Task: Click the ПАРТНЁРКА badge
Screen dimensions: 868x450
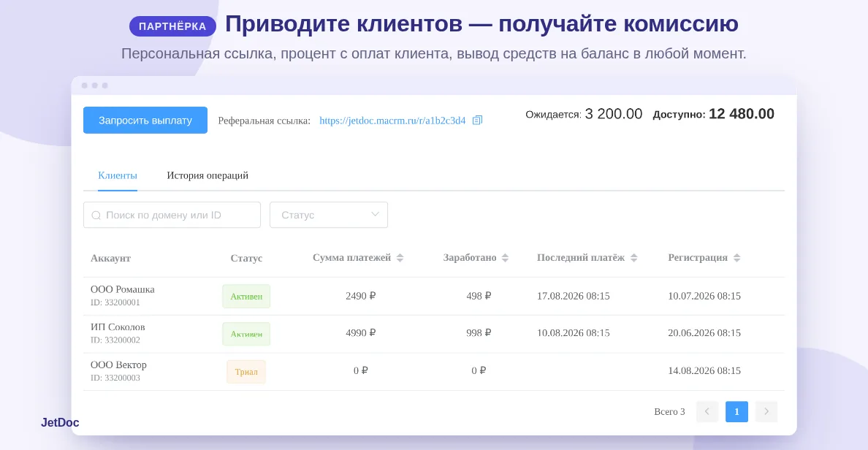Action: (x=172, y=26)
